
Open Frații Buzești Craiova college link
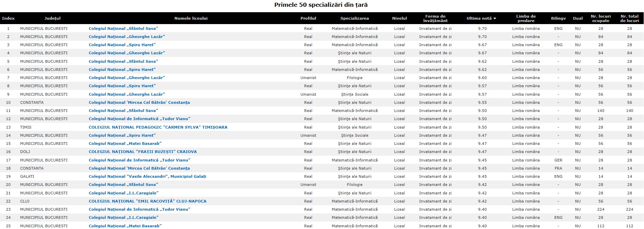[143, 152]
